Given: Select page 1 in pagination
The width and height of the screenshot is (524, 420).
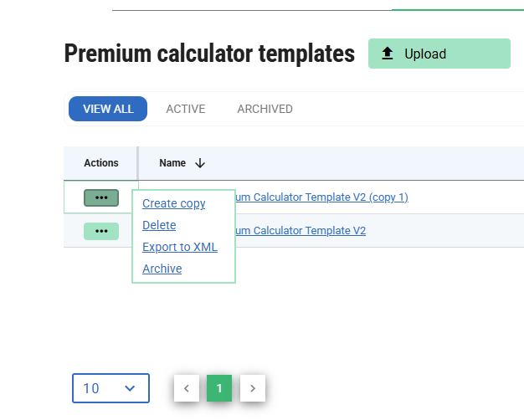Looking at the screenshot, I should pyautogui.click(x=219, y=388).
